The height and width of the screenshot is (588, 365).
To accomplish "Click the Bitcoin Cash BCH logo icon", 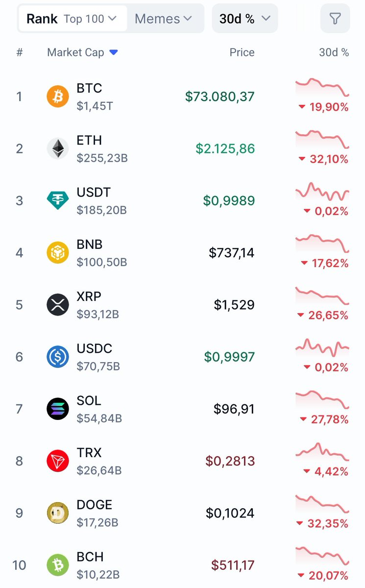I will tap(58, 565).
